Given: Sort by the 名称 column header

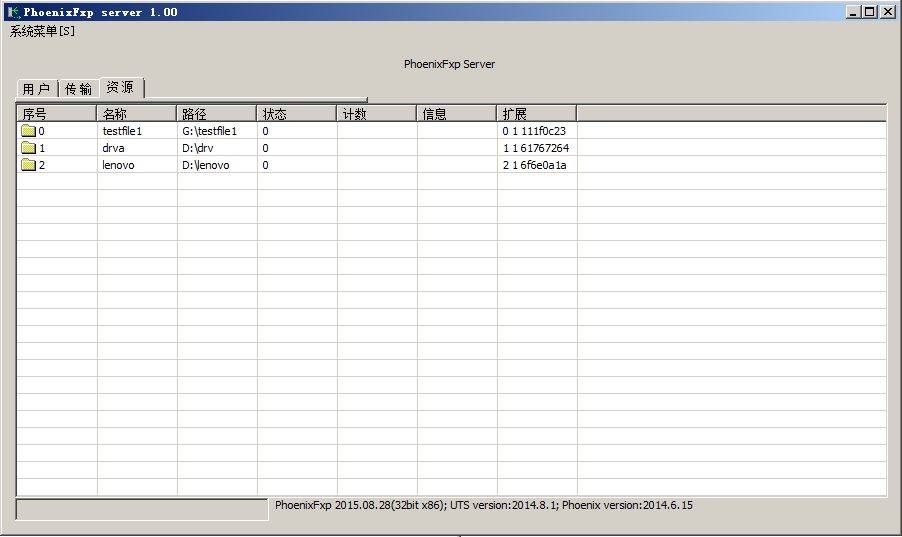Looking at the screenshot, I should point(136,114).
